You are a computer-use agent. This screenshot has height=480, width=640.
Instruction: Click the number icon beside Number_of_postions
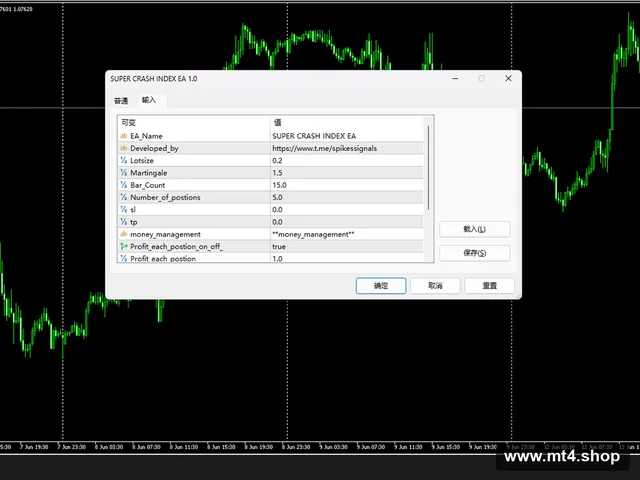124,197
